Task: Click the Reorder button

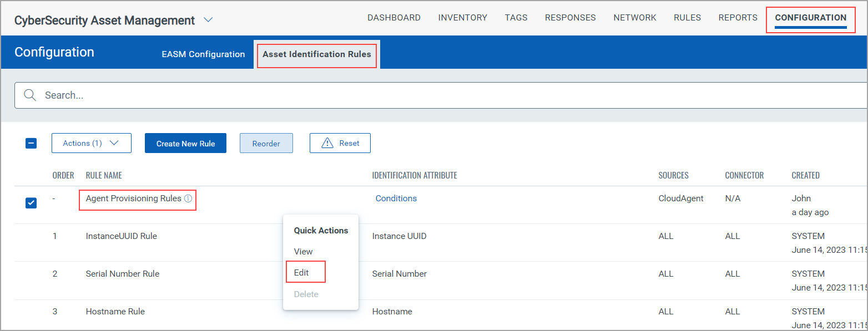Action: point(266,143)
